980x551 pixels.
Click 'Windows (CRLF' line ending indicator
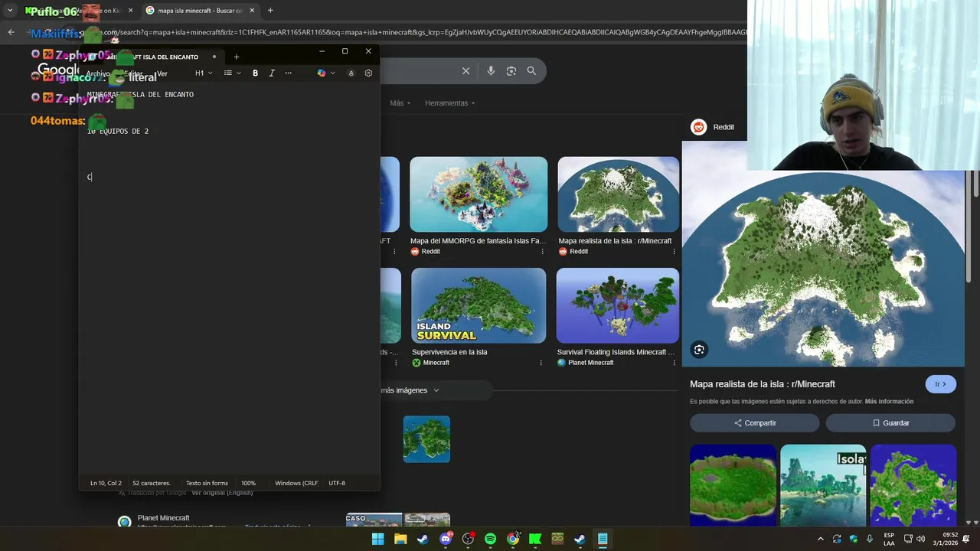pos(296,483)
